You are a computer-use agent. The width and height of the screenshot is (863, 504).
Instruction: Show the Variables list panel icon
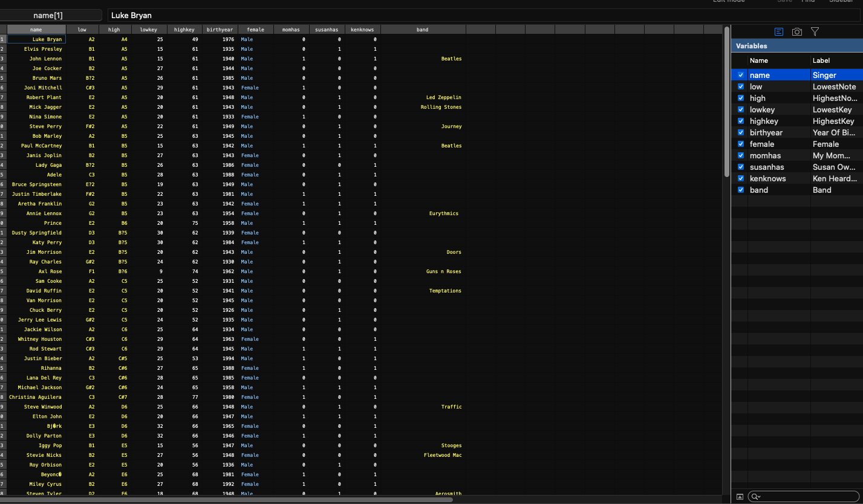779,31
